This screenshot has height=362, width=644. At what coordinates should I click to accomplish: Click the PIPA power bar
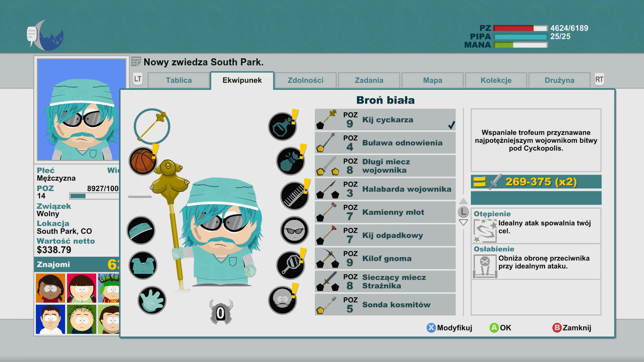pos(520,37)
